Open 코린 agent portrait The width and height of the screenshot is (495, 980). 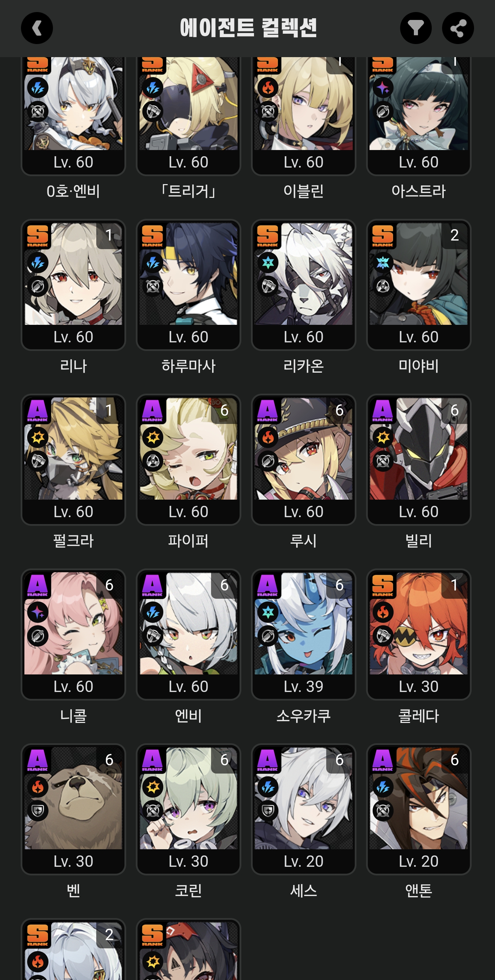(188, 798)
